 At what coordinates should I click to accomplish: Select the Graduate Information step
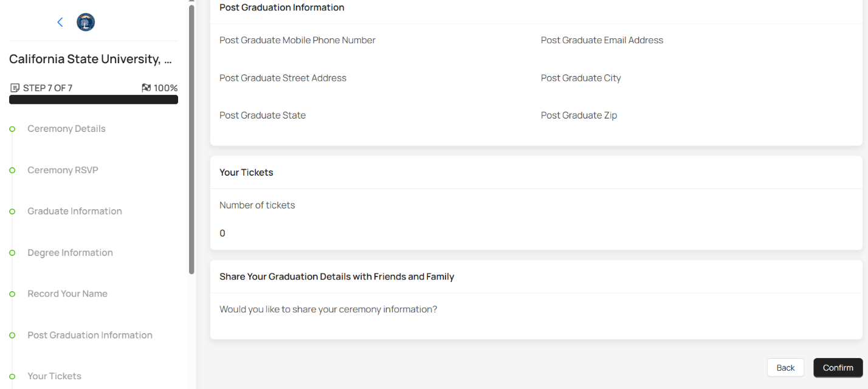[x=74, y=211]
